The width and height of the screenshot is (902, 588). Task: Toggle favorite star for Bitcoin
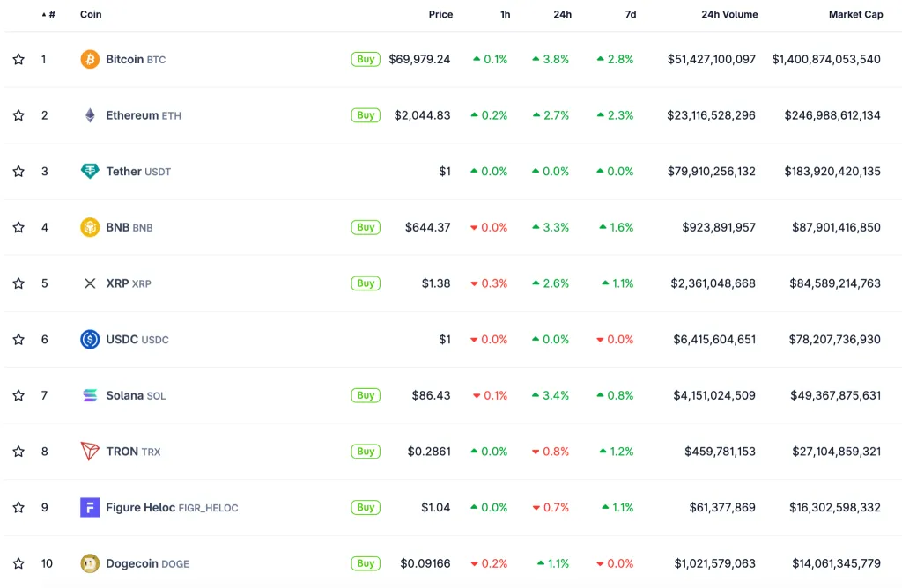[18, 59]
